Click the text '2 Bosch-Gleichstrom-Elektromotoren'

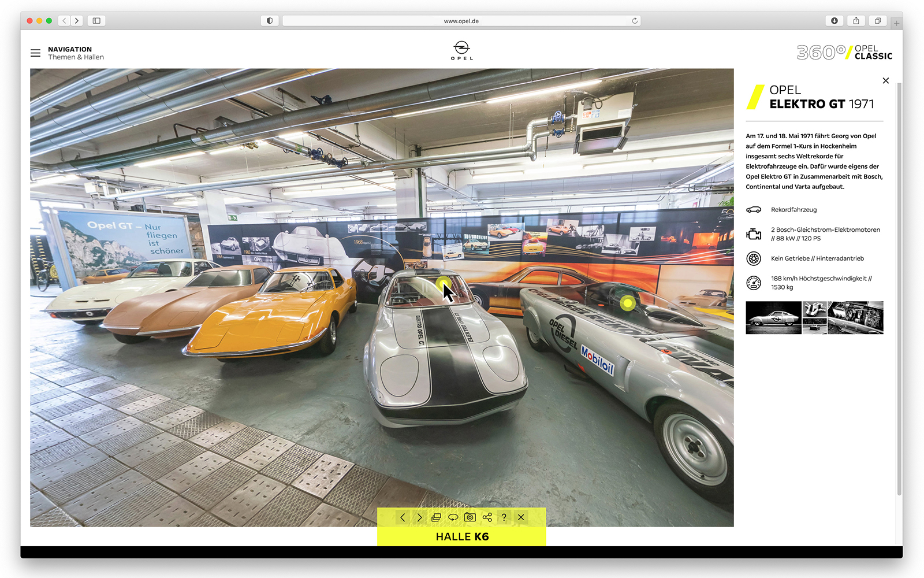click(x=825, y=230)
